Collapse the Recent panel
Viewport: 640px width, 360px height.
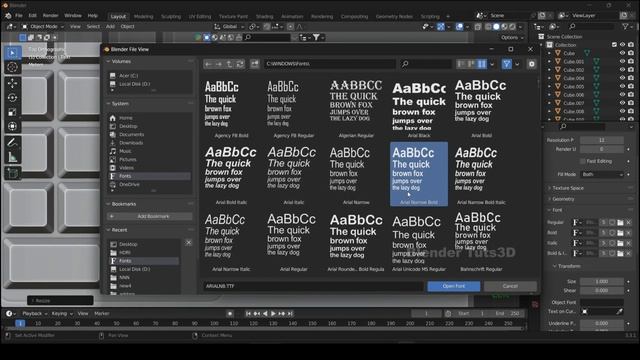pos(119,230)
